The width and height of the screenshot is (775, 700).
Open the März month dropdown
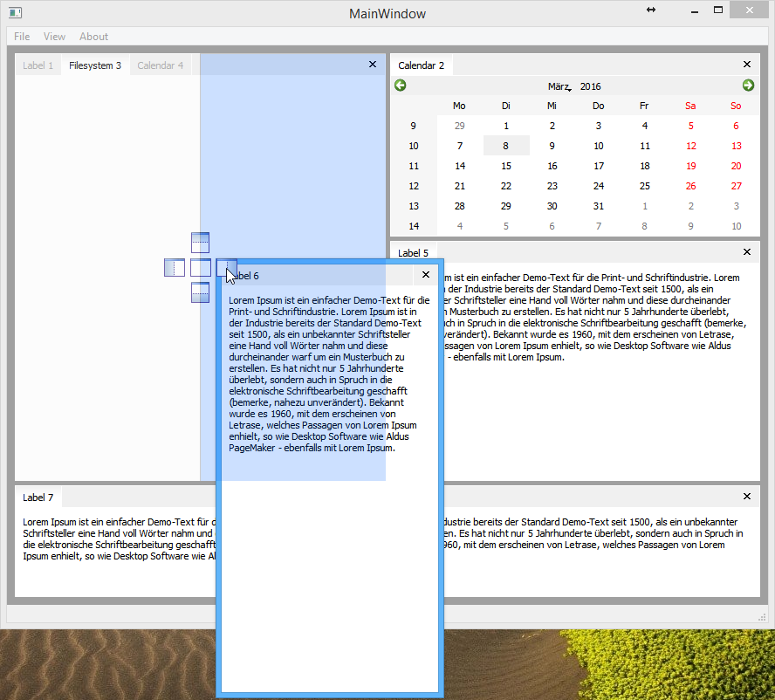pos(560,86)
